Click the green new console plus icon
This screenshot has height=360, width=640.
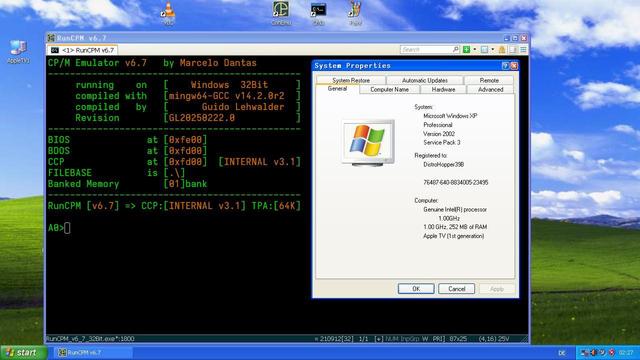pyautogui.click(x=466, y=50)
